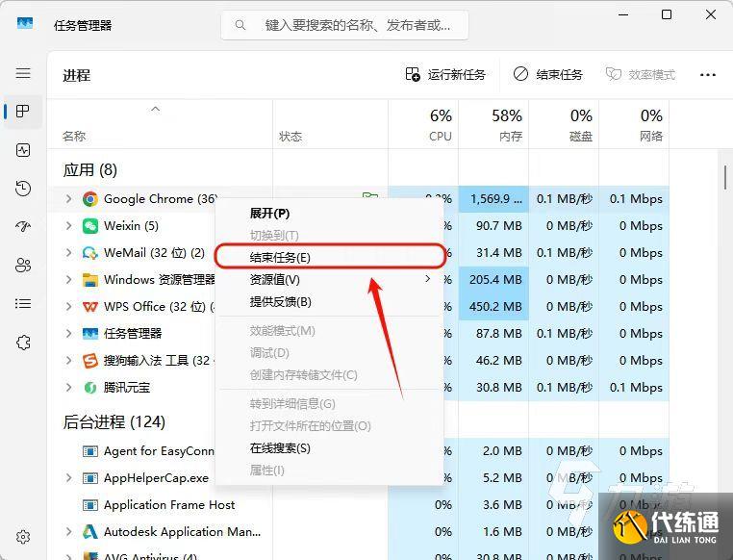Viewport: 733px width, 560px height.
Task: Select the 应用 (8) group heading
Action: tap(89, 169)
